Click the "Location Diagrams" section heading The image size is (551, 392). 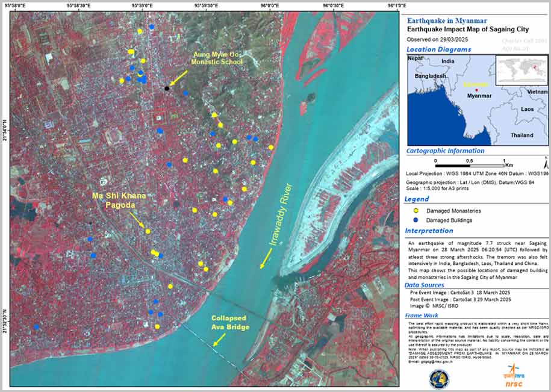coord(438,49)
